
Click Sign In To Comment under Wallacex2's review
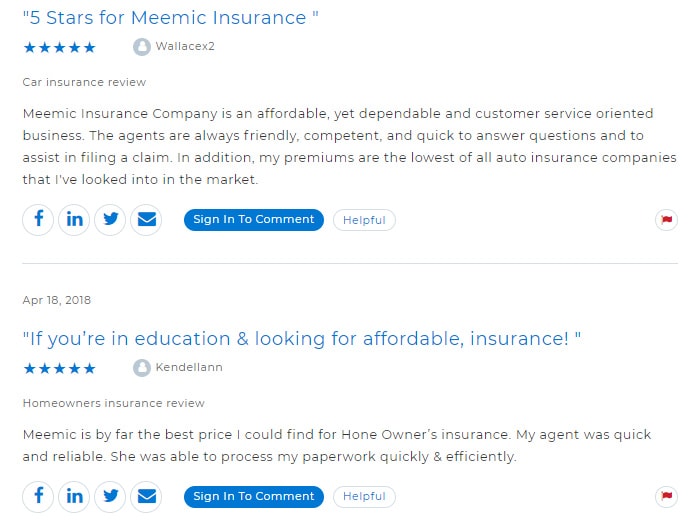click(254, 220)
